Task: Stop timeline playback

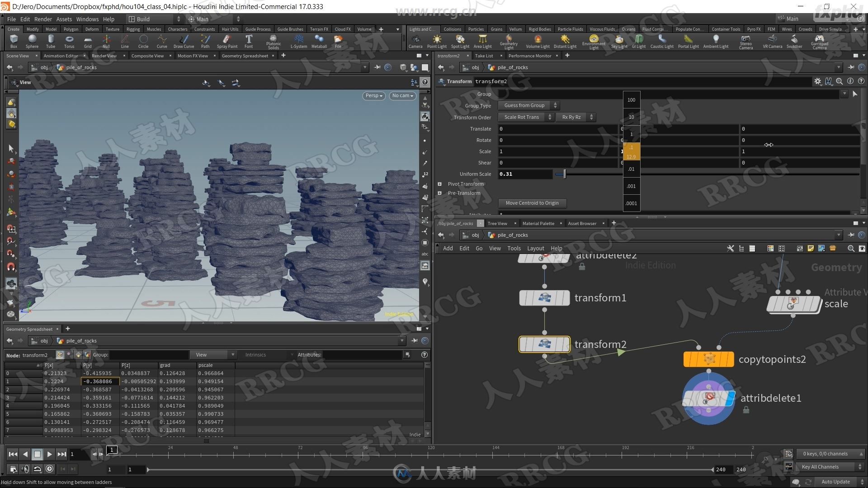Action: tap(38, 454)
